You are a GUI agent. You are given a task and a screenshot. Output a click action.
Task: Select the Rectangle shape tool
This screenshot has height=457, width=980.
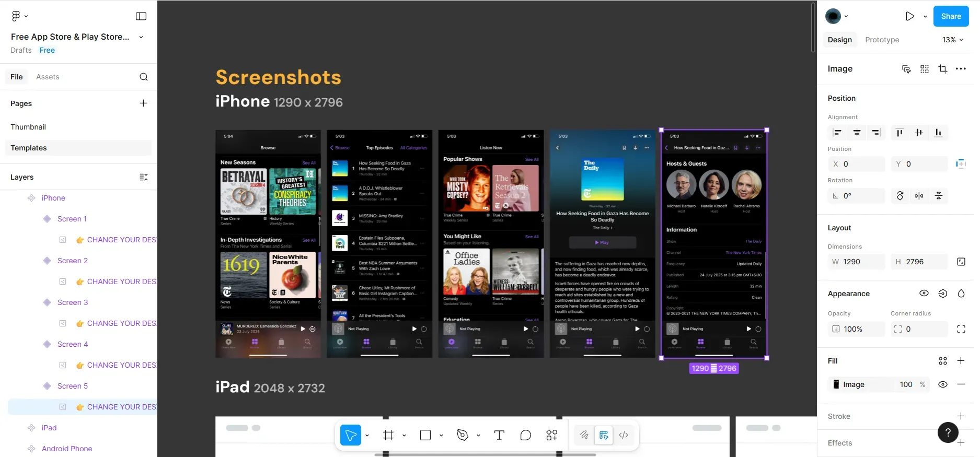pyautogui.click(x=425, y=435)
